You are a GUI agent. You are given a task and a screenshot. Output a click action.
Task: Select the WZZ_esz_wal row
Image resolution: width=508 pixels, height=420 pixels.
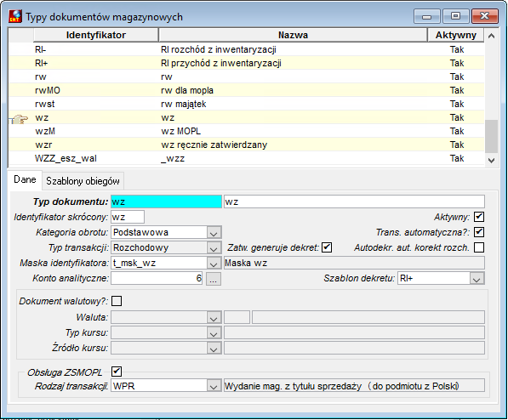(247, 158)
